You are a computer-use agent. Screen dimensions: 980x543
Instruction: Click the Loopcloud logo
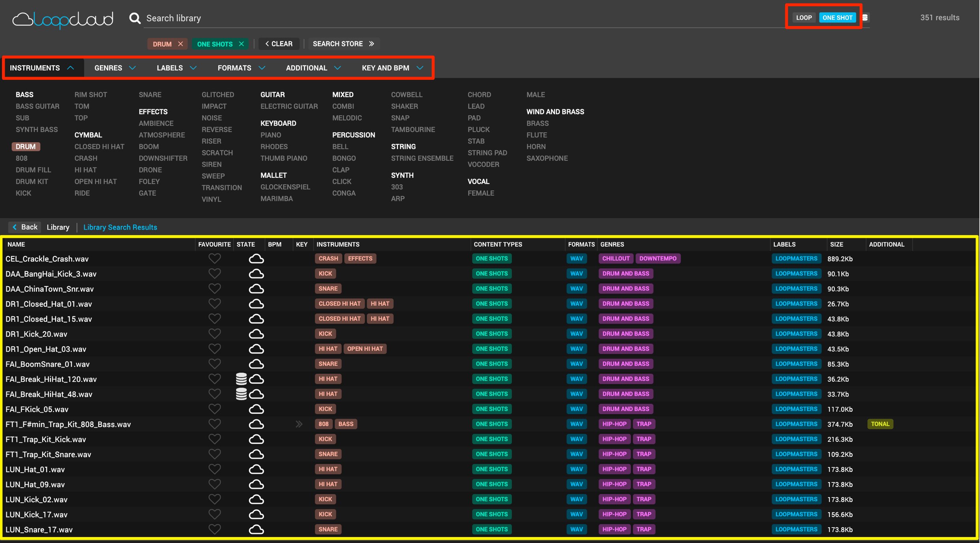tap(63, 19)
